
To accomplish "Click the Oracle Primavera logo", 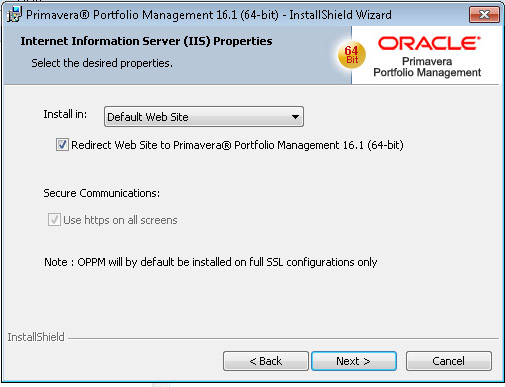I will (428, 57).
